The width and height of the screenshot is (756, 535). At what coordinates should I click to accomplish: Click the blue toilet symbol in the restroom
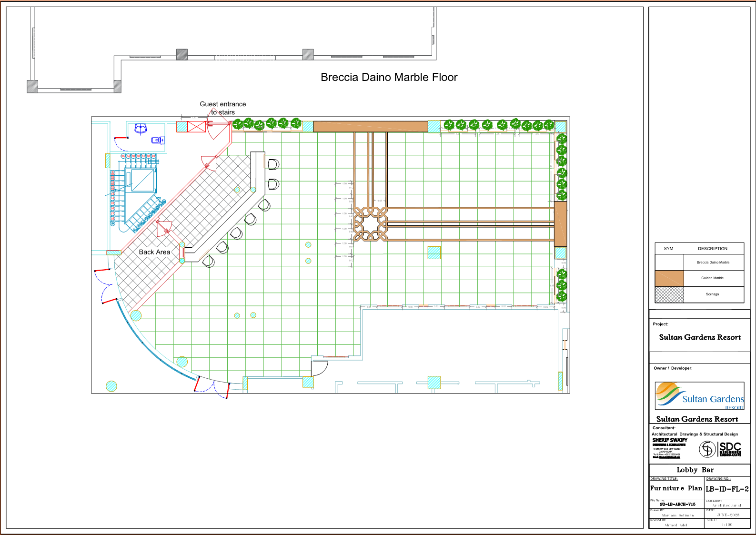(158, 140)
